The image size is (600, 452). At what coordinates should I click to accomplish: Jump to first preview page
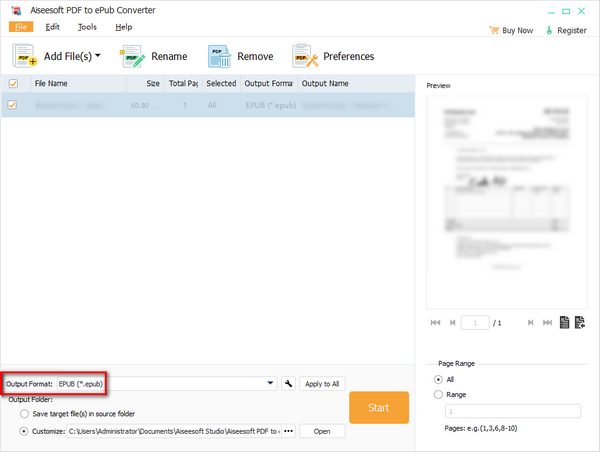click(x=435, y=322)
